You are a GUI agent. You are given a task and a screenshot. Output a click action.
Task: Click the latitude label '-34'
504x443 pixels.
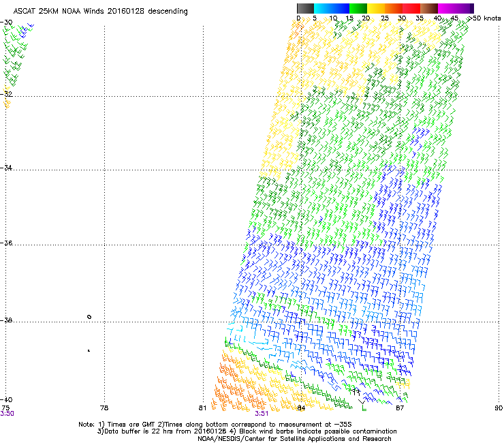point(6,168)
